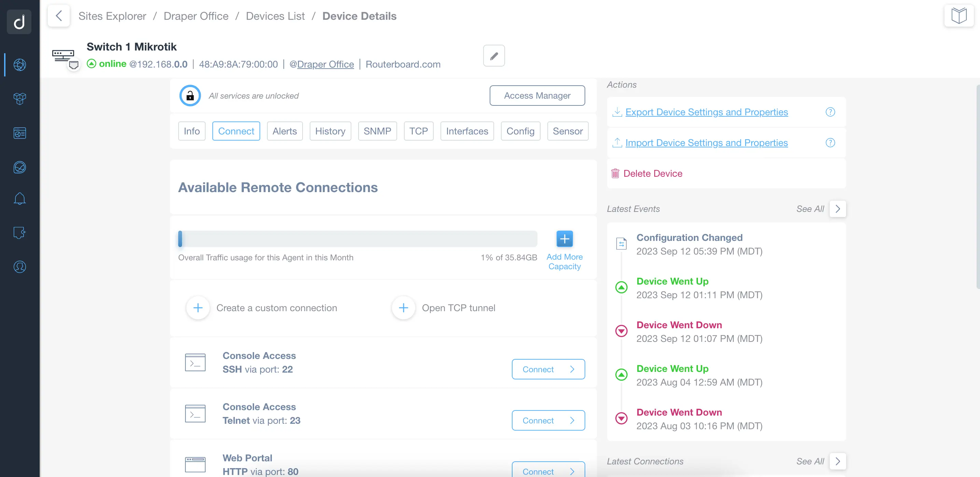Expand the Latest Connections See All section
The image size is (980, 477).
838,461
